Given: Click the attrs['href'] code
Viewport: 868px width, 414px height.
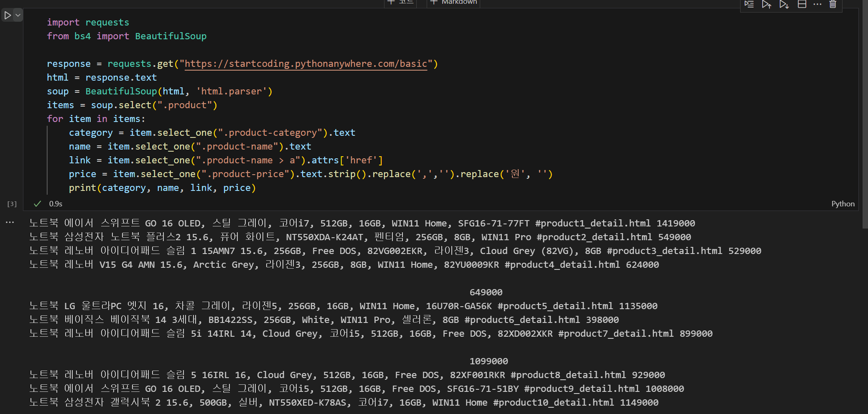Looking at the screenshot, I should (x=347, y=160).
